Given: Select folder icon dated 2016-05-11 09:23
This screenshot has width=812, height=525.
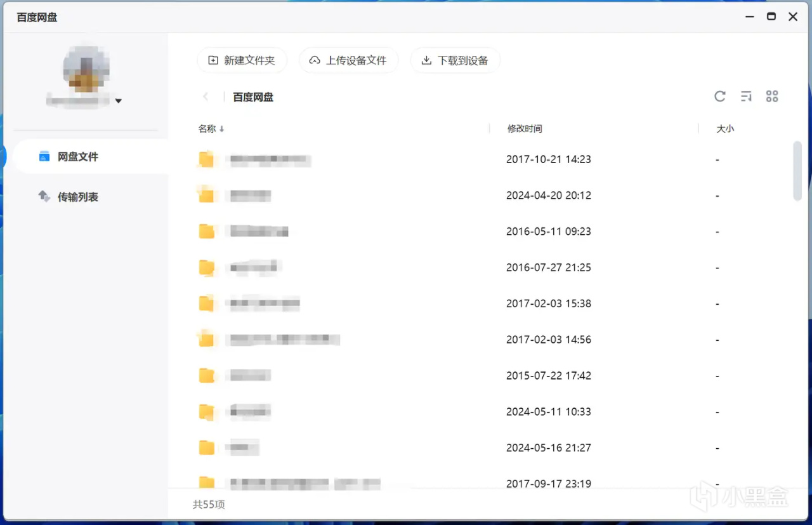Looking at the screenshot, I should tap(206, 232).
